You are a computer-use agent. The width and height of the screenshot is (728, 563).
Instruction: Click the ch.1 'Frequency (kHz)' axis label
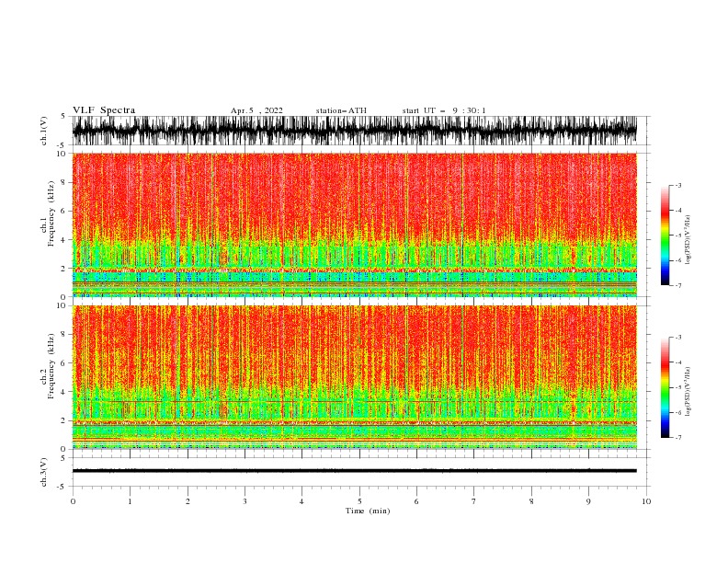(x=51, y=213)
